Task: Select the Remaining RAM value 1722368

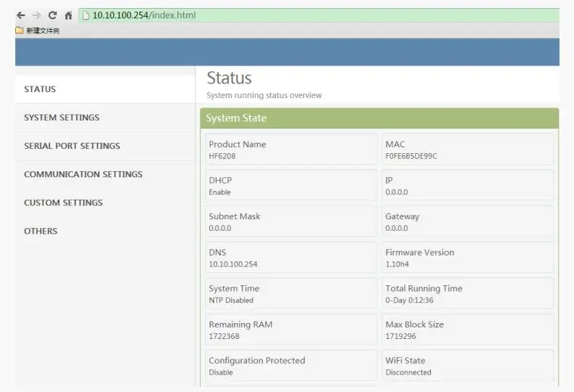Action: coord(224,336)
